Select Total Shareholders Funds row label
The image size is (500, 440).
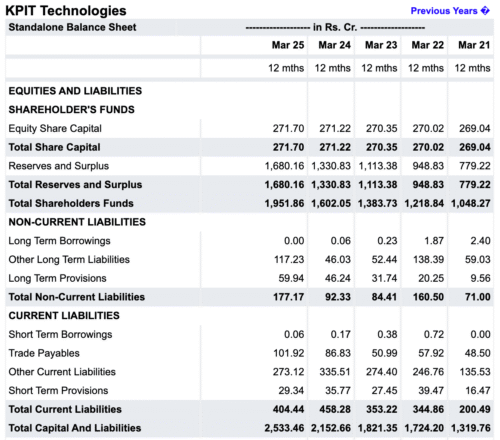click(71, 203)
